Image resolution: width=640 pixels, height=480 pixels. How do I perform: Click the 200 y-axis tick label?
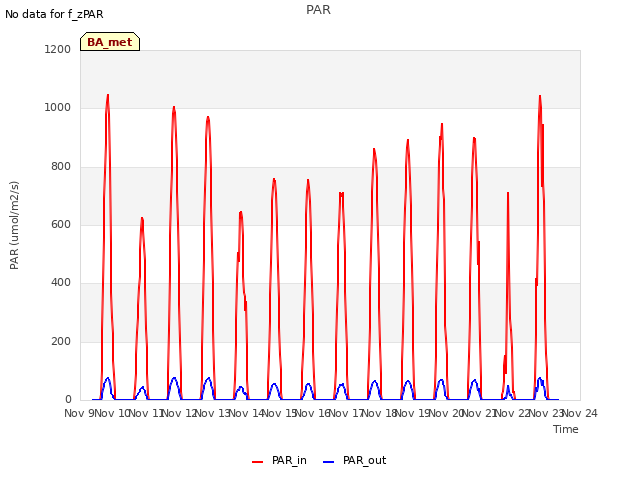click(61, 341)
